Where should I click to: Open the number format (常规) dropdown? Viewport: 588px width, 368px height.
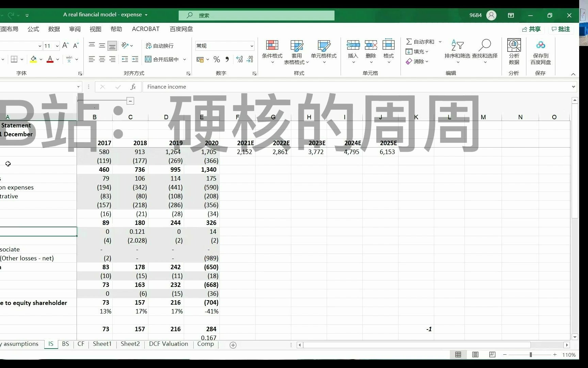pos(252,46)
